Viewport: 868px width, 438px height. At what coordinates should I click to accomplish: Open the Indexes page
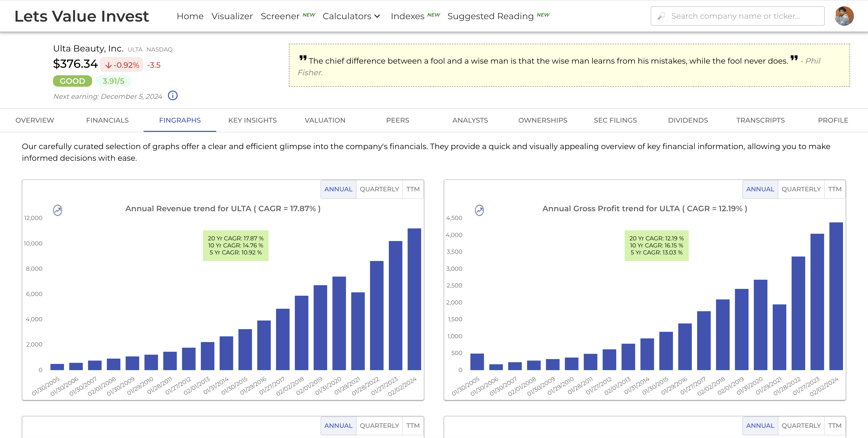(x=407, y=16)
